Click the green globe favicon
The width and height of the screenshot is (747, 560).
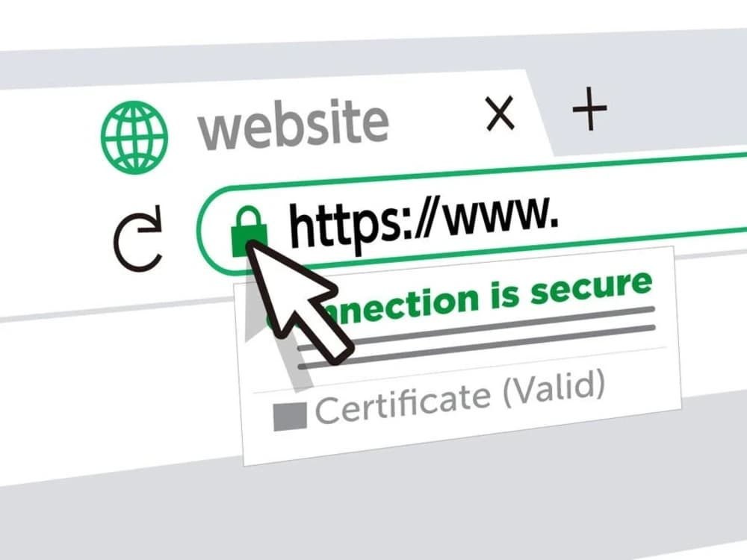coord(134,137)
